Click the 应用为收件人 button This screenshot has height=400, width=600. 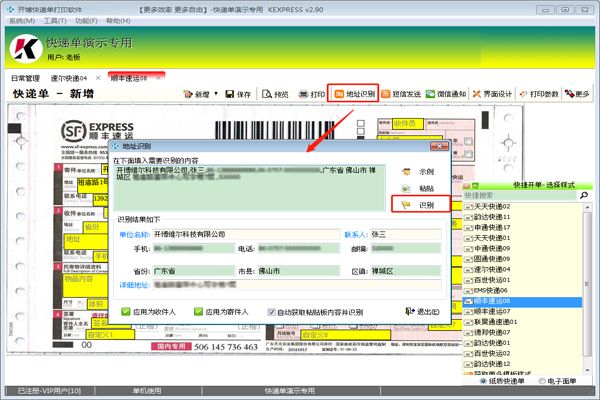pos(148,312)
